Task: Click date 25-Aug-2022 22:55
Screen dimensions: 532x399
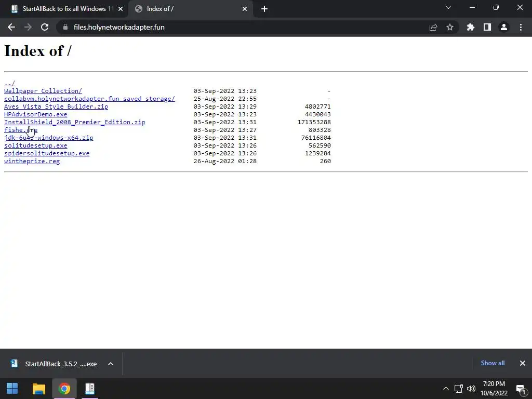Action: pos(225,99)
